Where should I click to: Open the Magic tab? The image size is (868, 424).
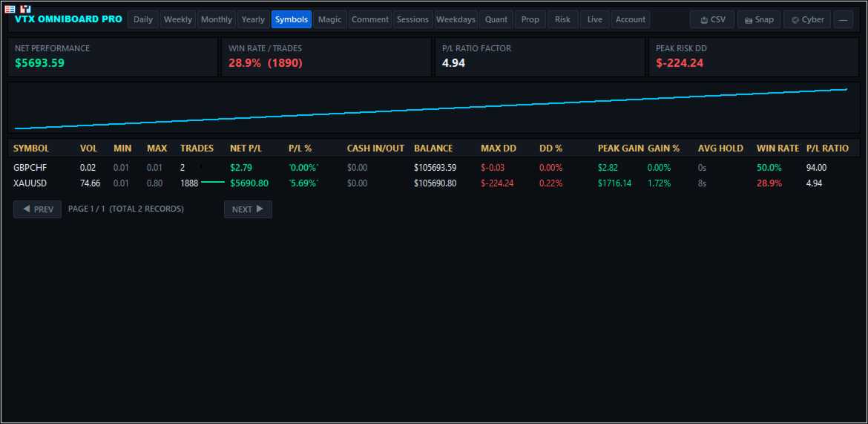[x=330, y=19]
